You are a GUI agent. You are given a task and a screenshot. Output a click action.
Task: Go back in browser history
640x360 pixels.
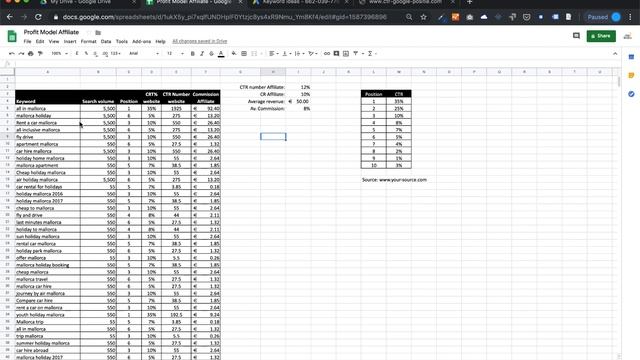(10, 17)
